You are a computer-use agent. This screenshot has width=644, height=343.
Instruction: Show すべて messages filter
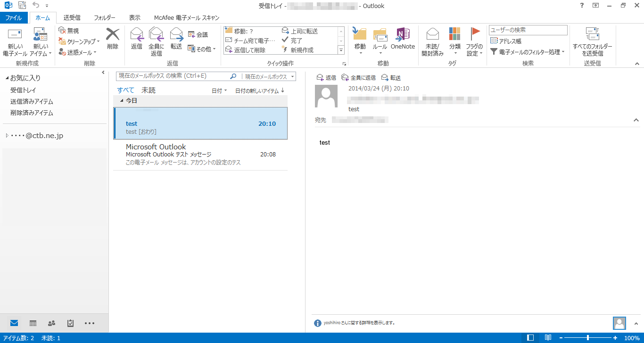[x=126, y=90]
